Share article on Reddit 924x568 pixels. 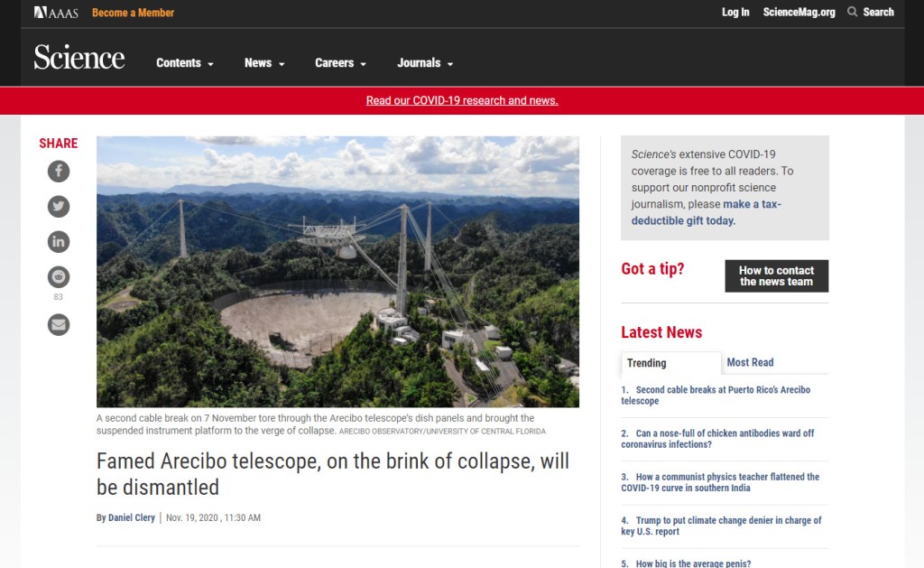coord(59,276)
